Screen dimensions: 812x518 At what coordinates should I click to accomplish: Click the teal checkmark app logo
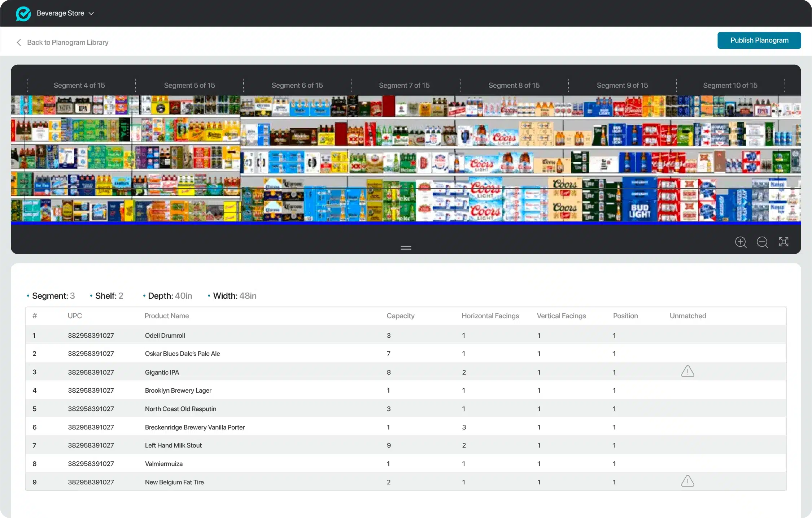coord(23,14)
